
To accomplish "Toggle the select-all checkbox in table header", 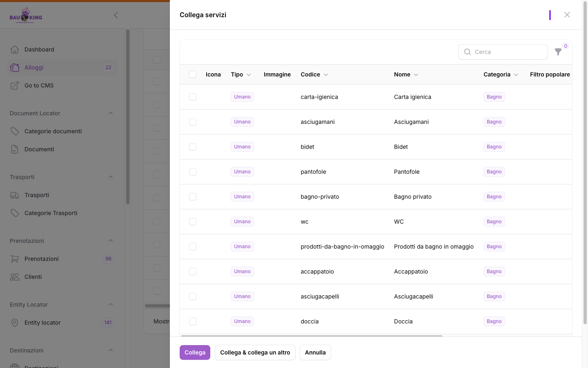I will coord(193,74).
